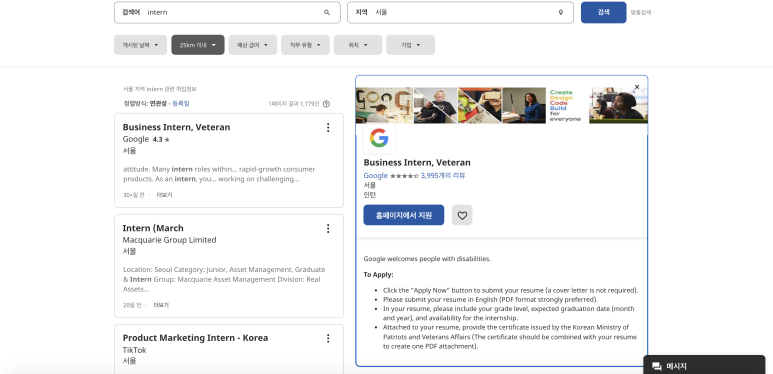Click the magnifier icon in keyword field

click(x=327, y=12)
